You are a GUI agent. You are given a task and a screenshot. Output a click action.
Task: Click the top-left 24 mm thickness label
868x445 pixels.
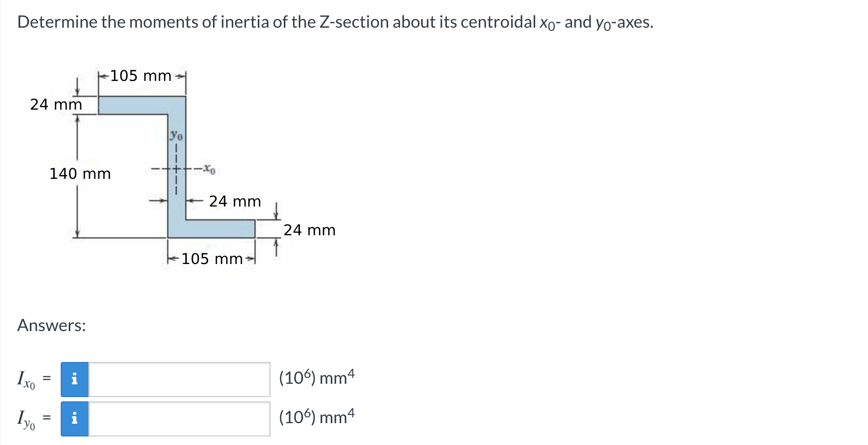tap(56, 104)
